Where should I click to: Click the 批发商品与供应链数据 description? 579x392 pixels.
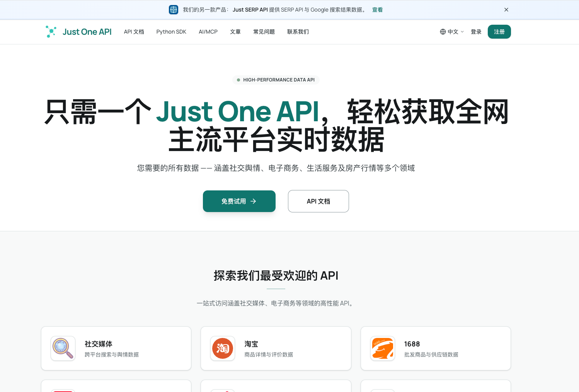pyautogui.click(x=431, y=355)
